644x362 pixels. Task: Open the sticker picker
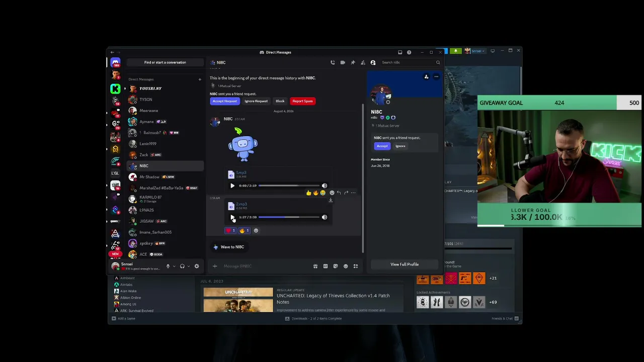pos(336,266)
